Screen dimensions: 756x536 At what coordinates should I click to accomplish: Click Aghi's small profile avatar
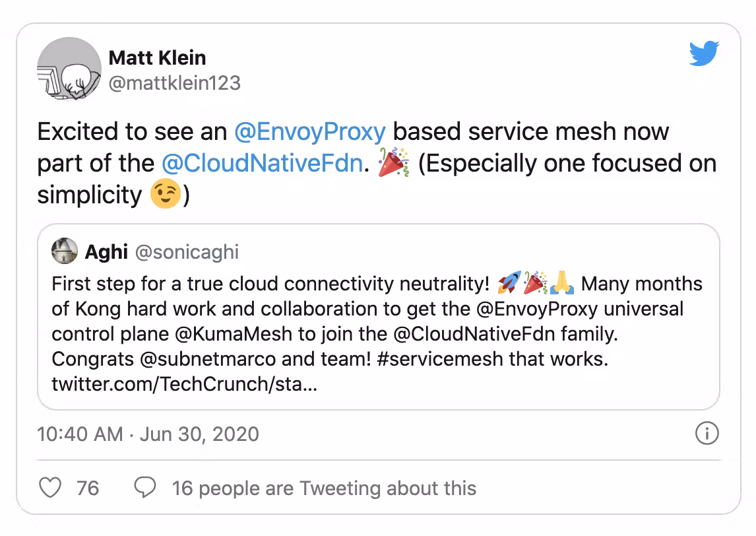click(65, 251)
